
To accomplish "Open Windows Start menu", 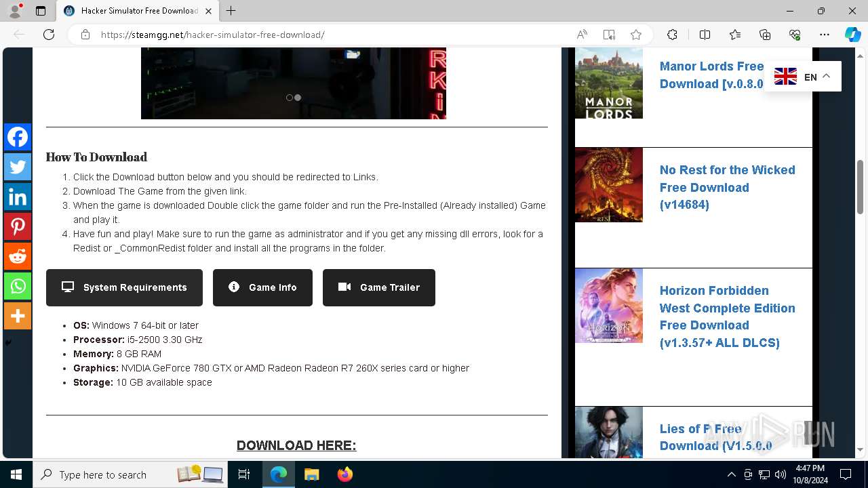I will point(16,474).
